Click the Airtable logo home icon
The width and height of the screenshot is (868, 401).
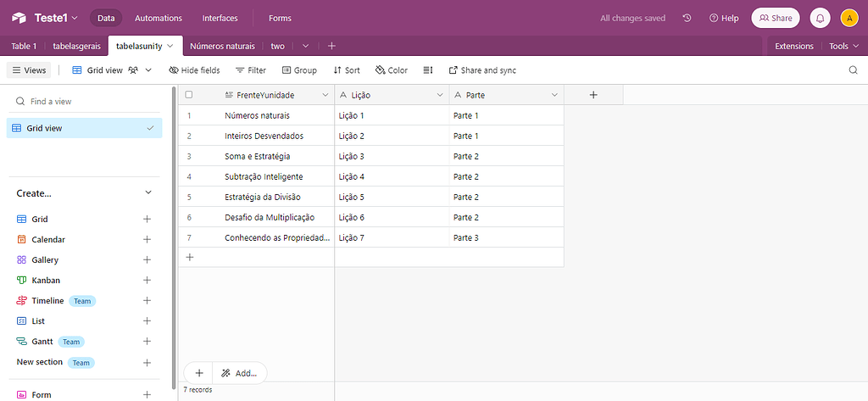(19, 18)
